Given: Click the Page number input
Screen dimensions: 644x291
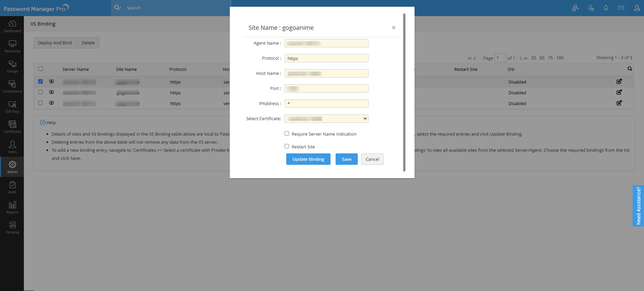Looking at the screenshot, I should click(500, 58).
